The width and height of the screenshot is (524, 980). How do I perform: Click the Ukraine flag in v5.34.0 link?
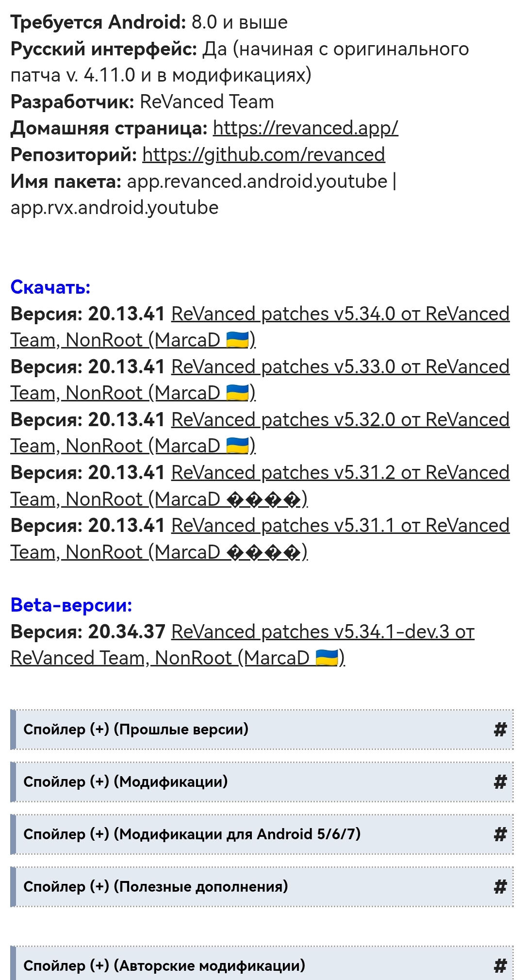tap(238, 340)
